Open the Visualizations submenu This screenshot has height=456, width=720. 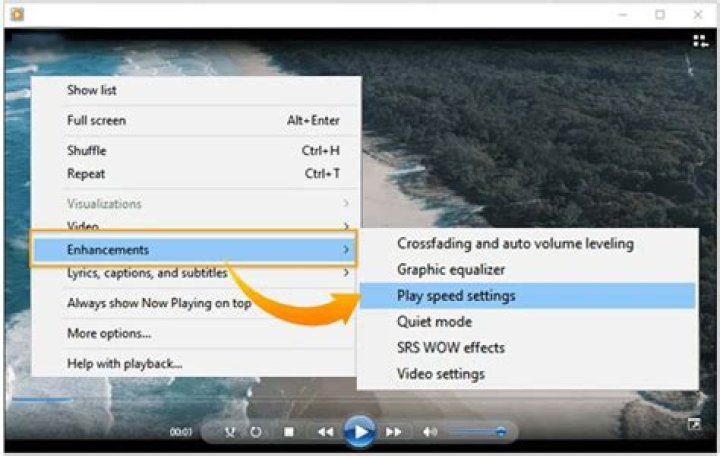(196, 203)
